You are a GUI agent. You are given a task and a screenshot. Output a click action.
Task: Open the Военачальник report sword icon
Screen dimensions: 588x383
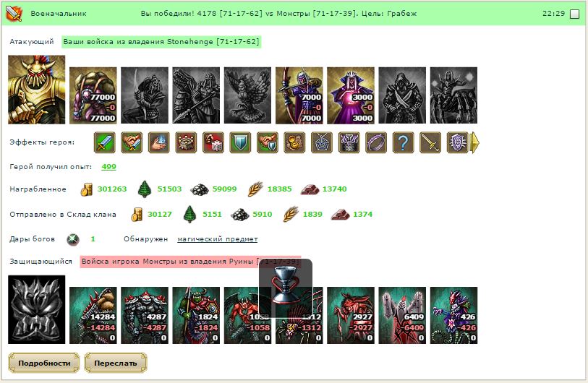click(14, 14)
